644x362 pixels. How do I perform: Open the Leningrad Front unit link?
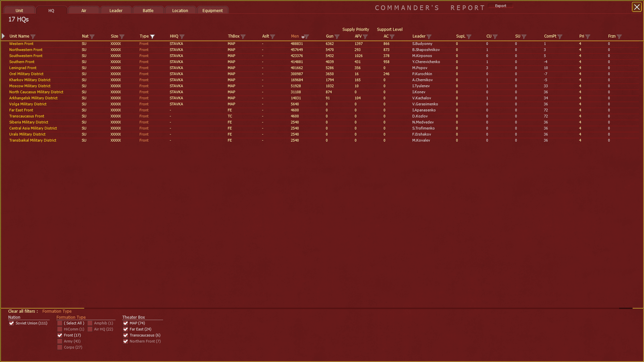coord(23,68)
